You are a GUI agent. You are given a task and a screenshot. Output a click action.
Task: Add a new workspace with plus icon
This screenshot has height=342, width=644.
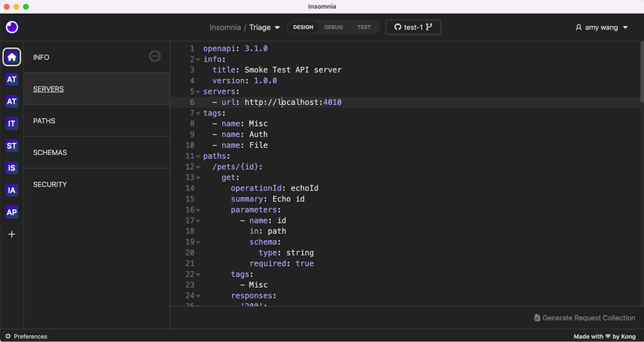click(12, 234)
